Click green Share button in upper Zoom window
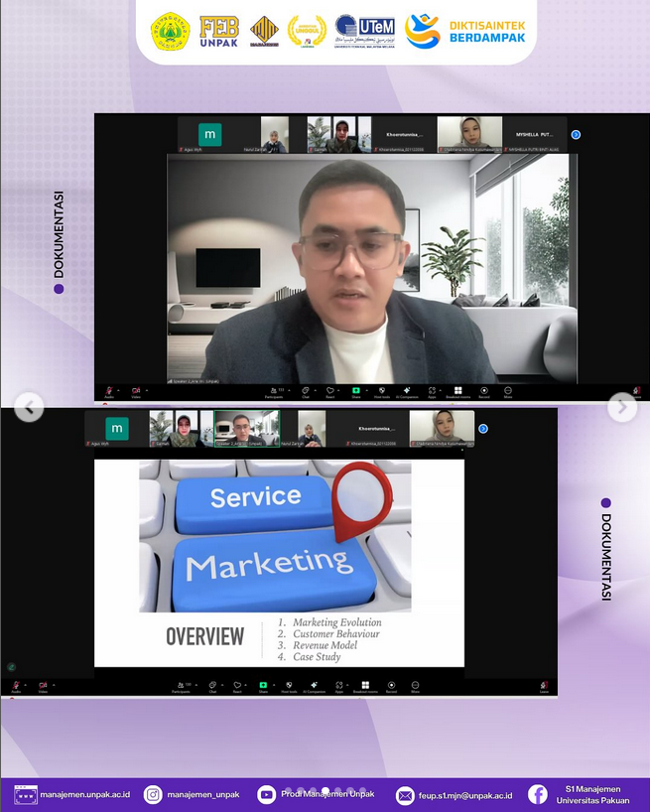The image size is (650, 812). click(356, 392)
